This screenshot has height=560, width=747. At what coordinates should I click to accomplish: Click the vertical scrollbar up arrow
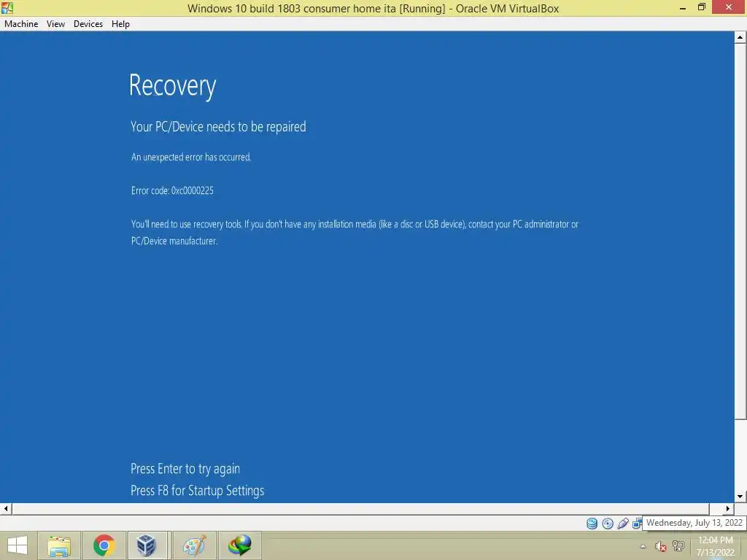(740, 37)
